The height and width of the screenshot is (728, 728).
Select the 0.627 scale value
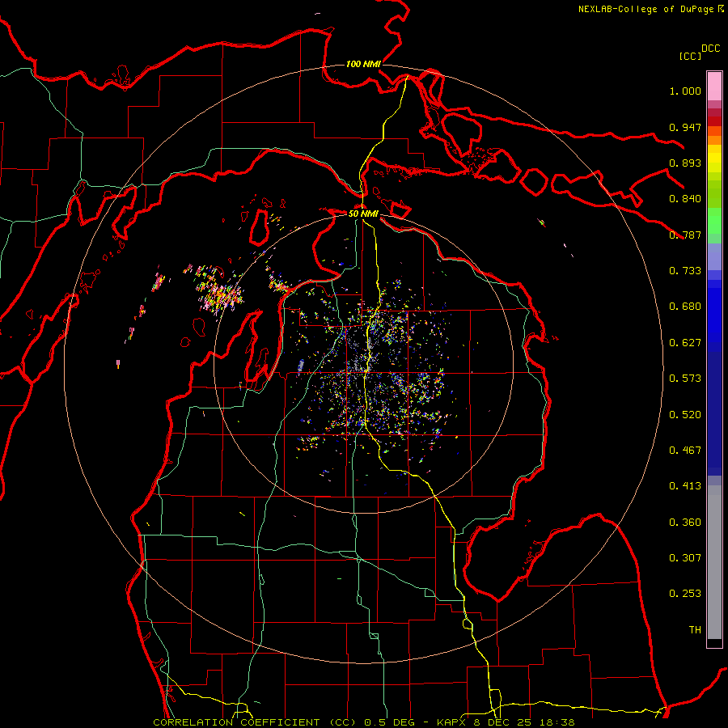(x=685, y=343)
